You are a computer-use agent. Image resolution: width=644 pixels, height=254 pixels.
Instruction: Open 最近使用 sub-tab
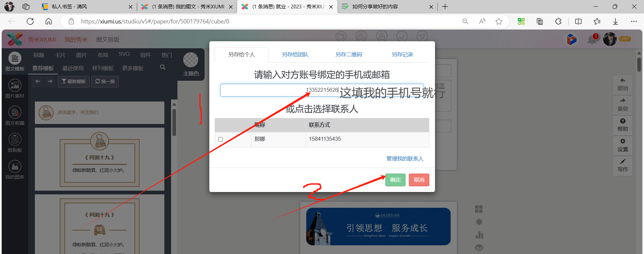tap(73, 68)
